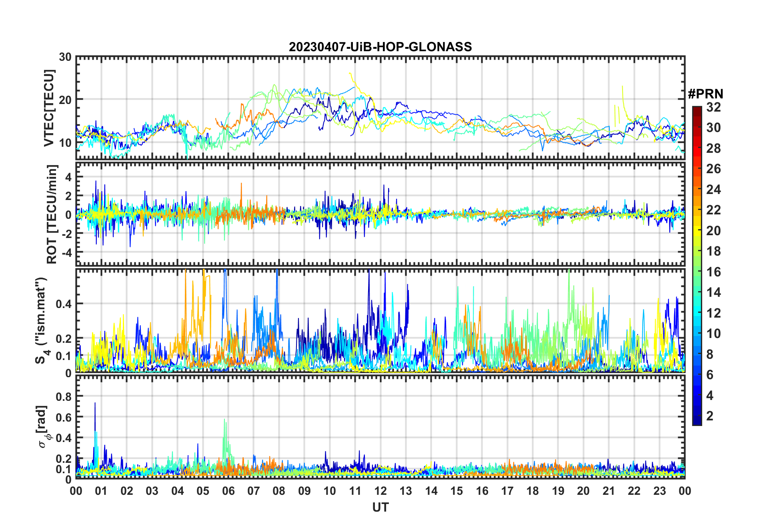Click the #PRN colorbar title

click(705, 94)
